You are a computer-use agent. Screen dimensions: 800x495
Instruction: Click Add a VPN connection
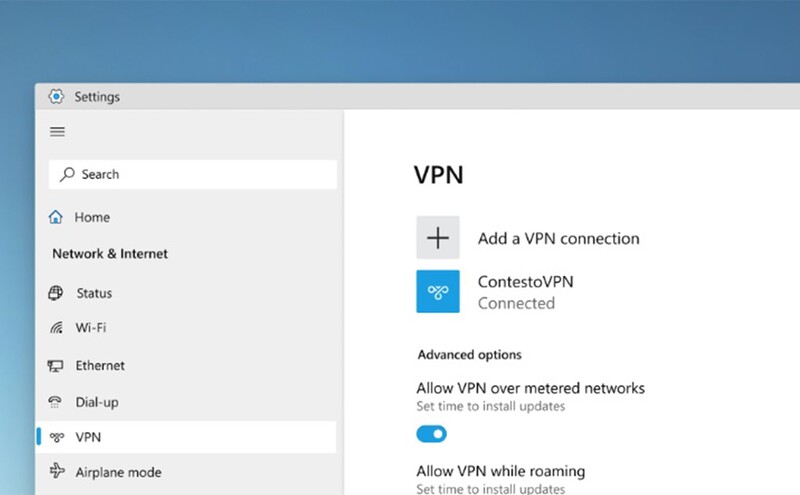(x=558, y=239)
